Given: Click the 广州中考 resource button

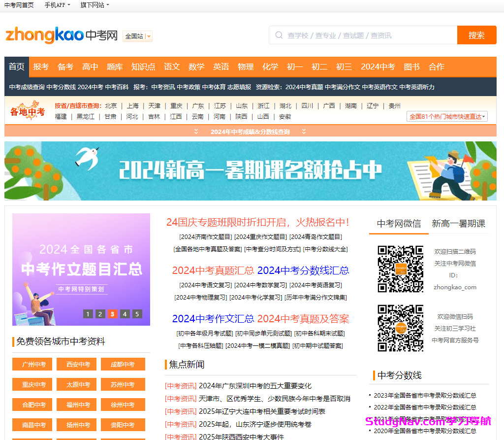Looking at the screenshot, I should [x=32, y=365].
